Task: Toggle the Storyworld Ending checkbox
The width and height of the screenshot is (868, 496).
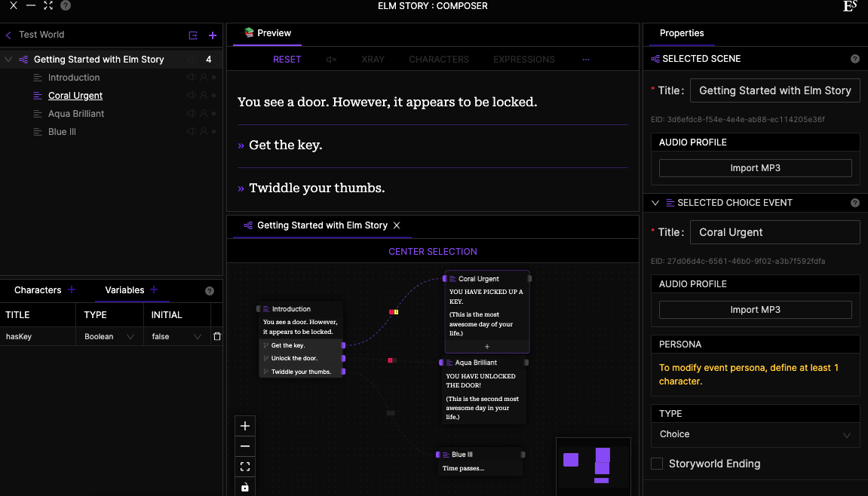Action: [657, 464]
